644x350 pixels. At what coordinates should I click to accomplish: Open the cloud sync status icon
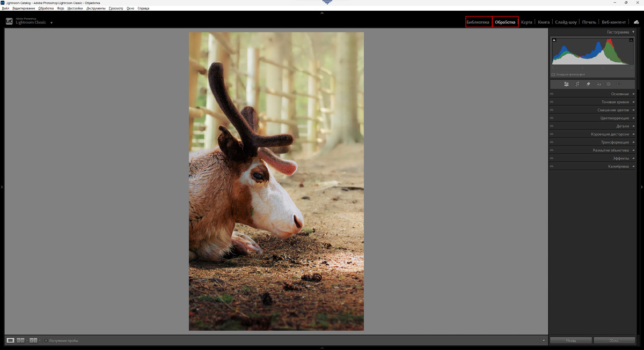pyautogui.click(x=636, y=22)
